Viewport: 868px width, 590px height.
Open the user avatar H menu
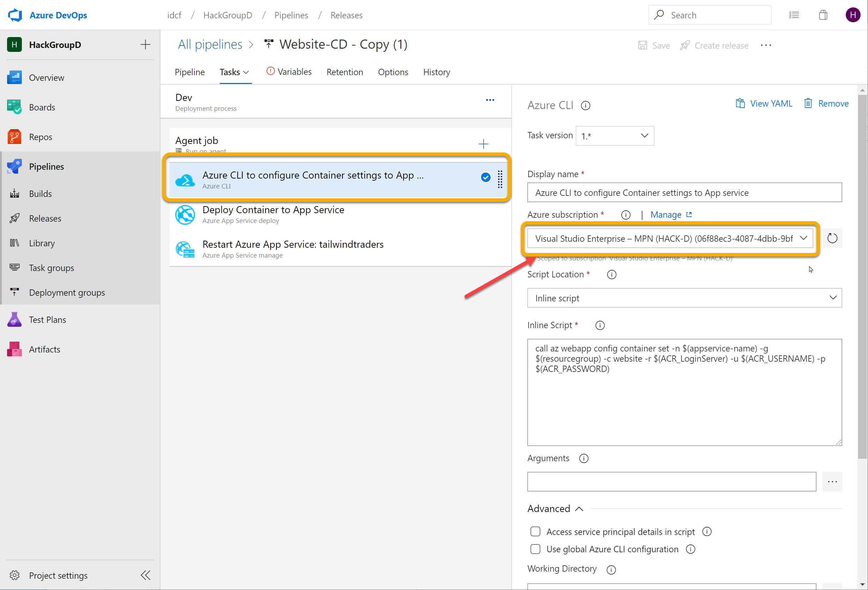pyautogui.click(x=853, y=15)
